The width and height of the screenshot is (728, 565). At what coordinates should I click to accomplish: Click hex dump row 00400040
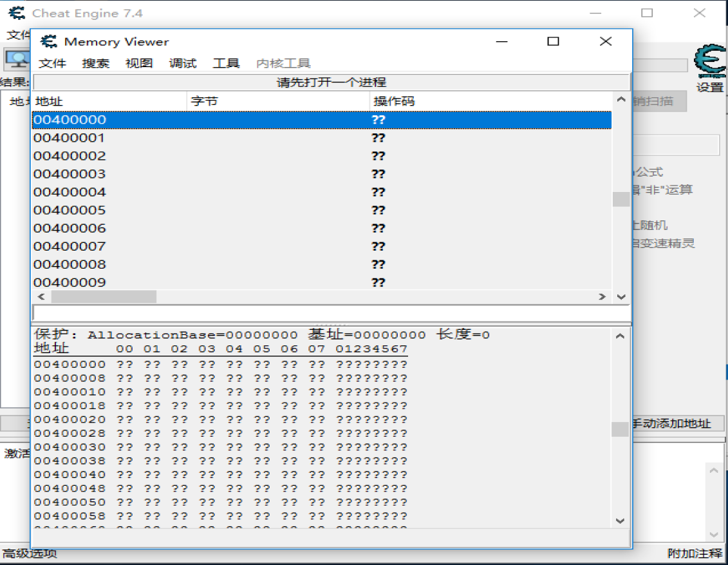[x=221, y=475]
